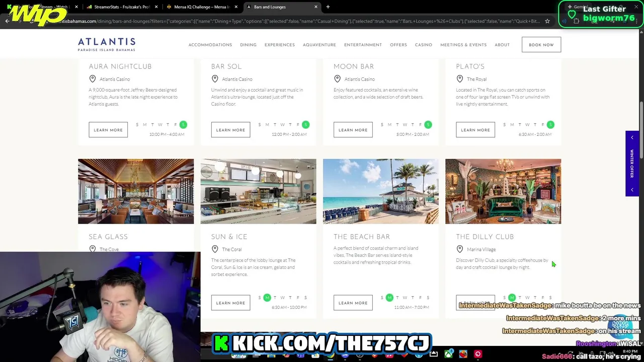
Task: Click the Moon Bar heading
Action: (354, 66)
